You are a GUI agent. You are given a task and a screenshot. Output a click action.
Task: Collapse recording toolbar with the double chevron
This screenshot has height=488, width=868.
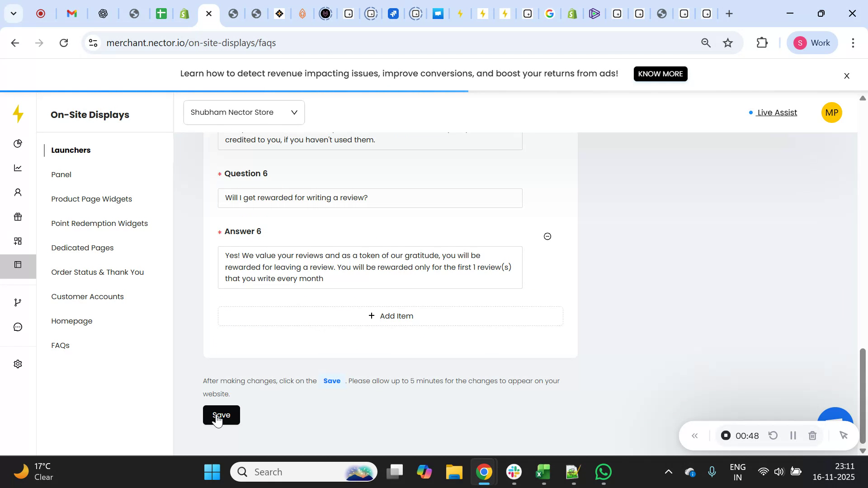click(x=695, y=435)
